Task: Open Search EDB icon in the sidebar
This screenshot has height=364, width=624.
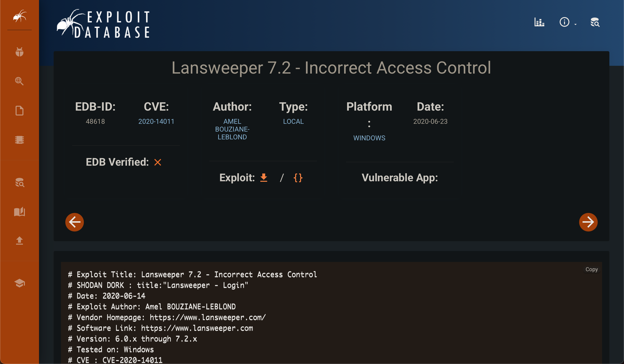Action: [19, 183]
